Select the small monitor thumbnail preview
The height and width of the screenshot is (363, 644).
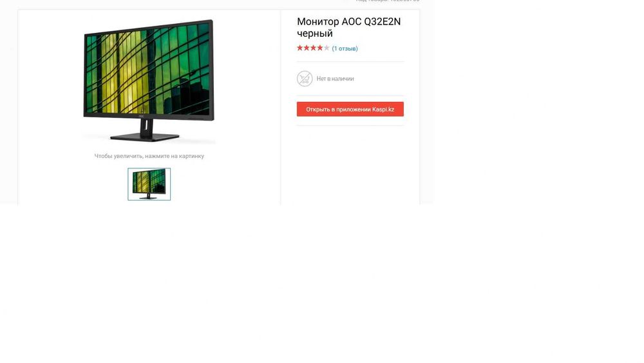pyautogui.click(x=149, y=184)
